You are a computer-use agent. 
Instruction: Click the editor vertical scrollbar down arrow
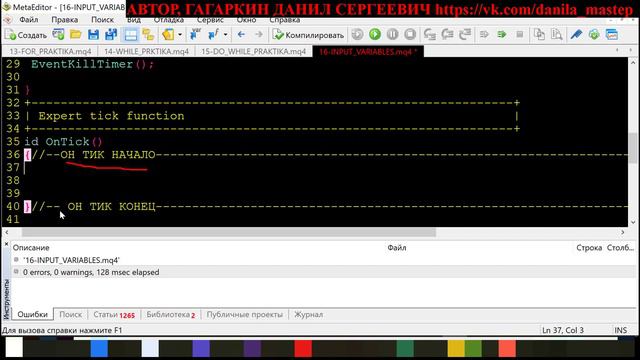coord(633,222)
